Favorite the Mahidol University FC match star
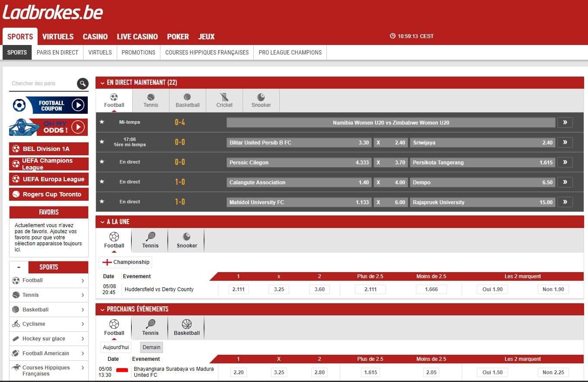 102,202
